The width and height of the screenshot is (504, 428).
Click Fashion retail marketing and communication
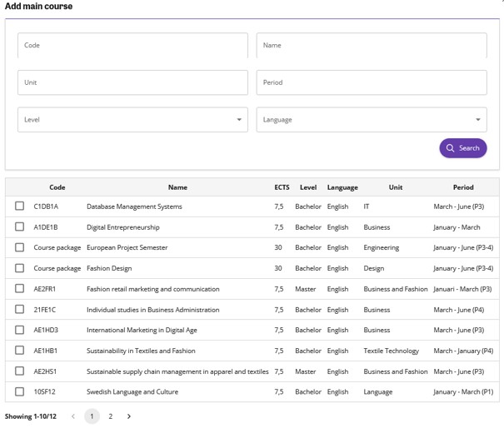[x=153, y=289]
